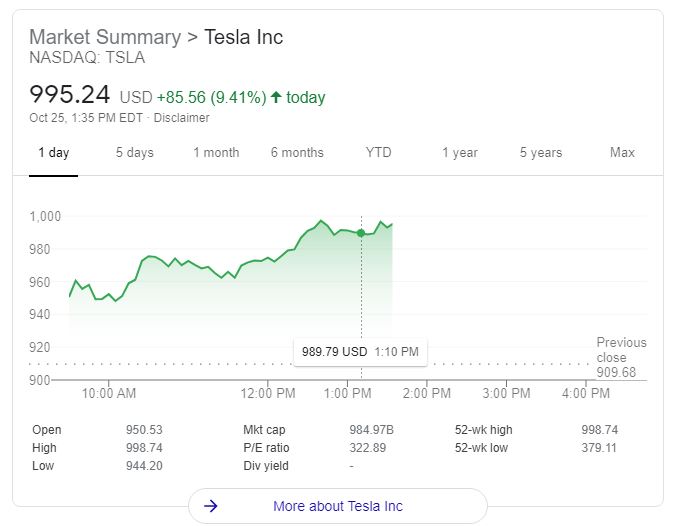Open the 1 month chart range
676x526 pixels.
tap(216, 153)
